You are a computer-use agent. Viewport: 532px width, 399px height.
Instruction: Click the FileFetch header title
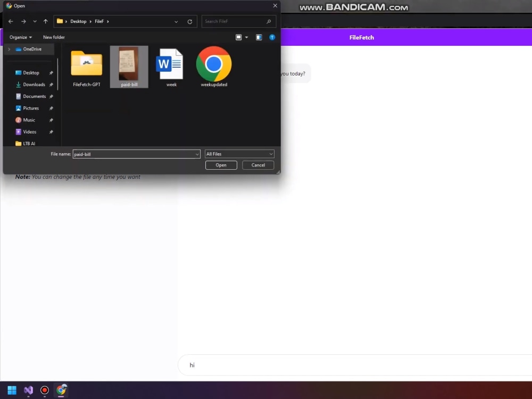click(362, 38)
